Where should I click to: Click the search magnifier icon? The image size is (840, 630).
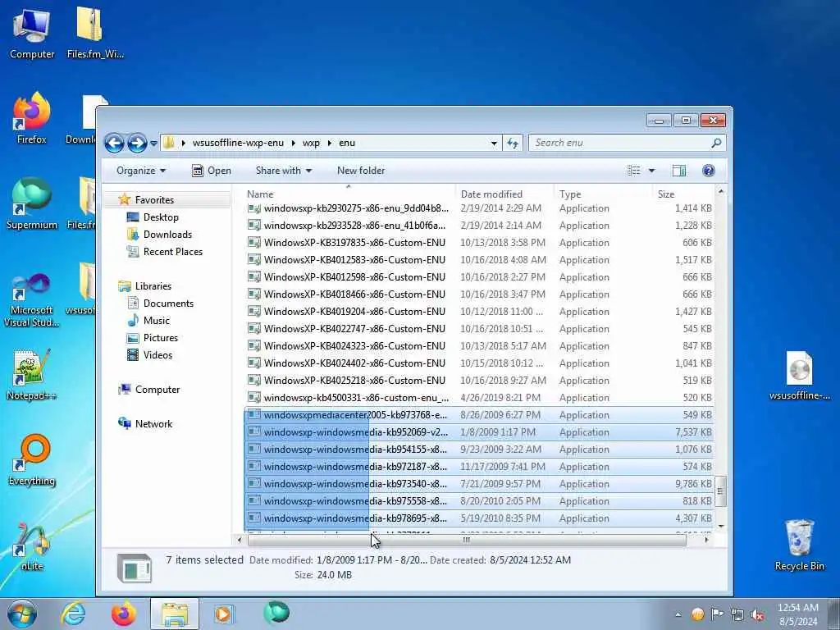(716, 143)
